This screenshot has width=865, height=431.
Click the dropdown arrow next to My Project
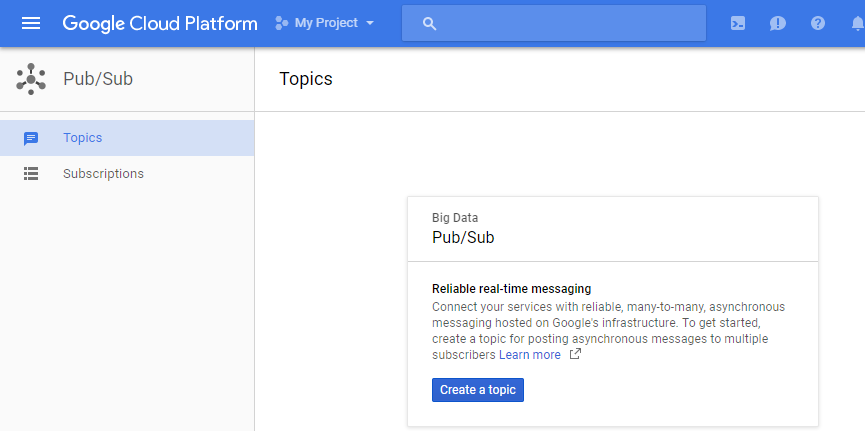pos(370,23)
